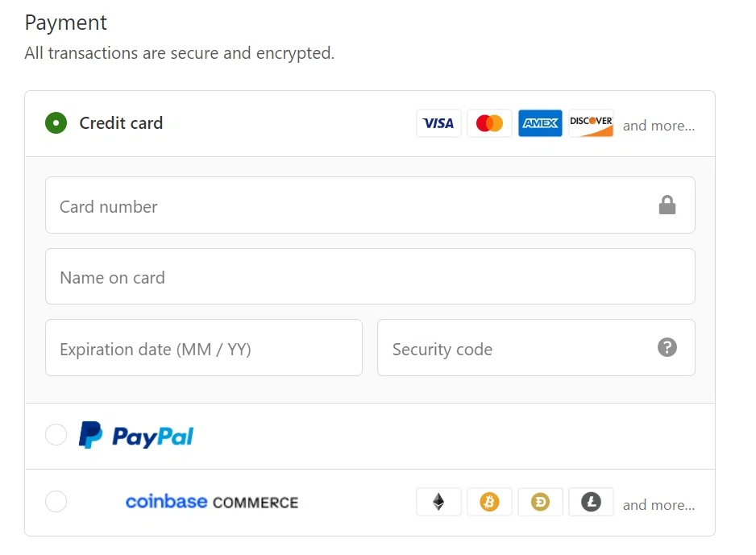This screenshot has height=555, width=756.
Task: Click the Discover card icon
Action: point(591,123)
